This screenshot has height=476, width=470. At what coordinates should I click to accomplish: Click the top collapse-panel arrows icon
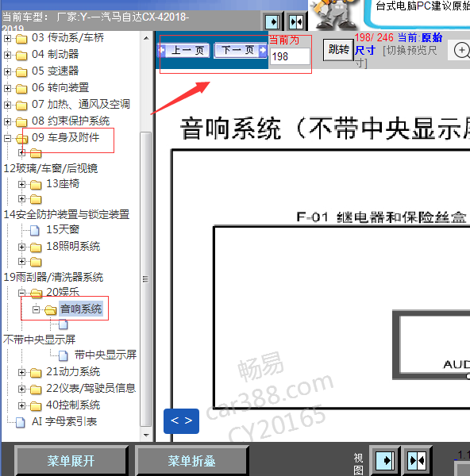pyautogui.click(x=296, y=22)
